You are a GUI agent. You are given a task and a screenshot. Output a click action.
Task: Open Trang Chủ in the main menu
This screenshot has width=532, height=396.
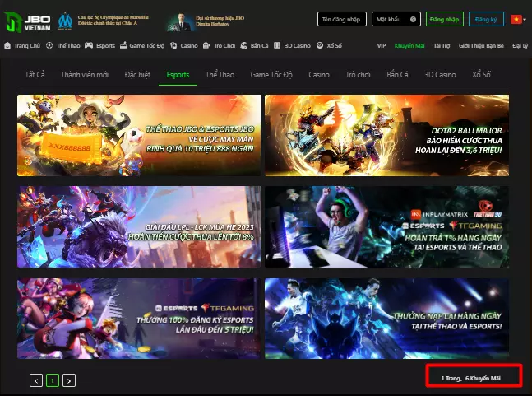(x=27, y=45)
